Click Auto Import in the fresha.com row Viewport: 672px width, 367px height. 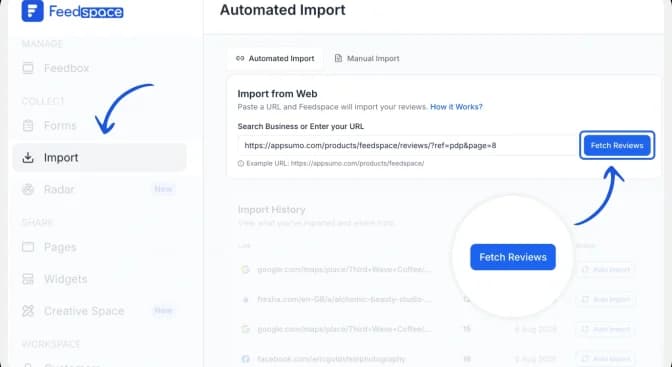(605, 299)
